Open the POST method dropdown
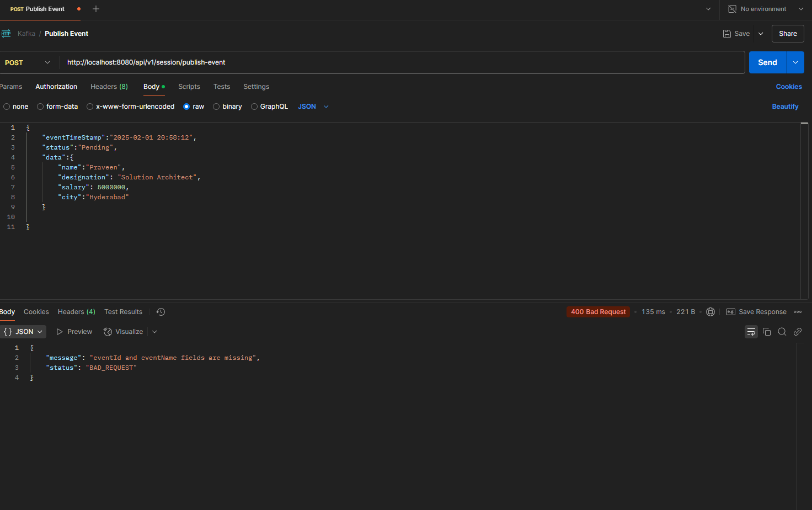This screenshot has height=510, width=812. pyautogui.click(x=28, y=62)
